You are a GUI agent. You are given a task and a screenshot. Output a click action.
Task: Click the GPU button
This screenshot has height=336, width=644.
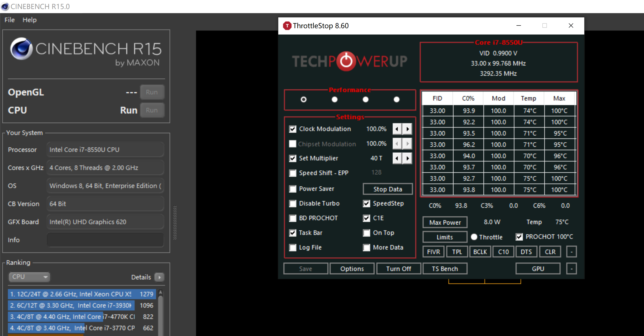tap(538, 269)
